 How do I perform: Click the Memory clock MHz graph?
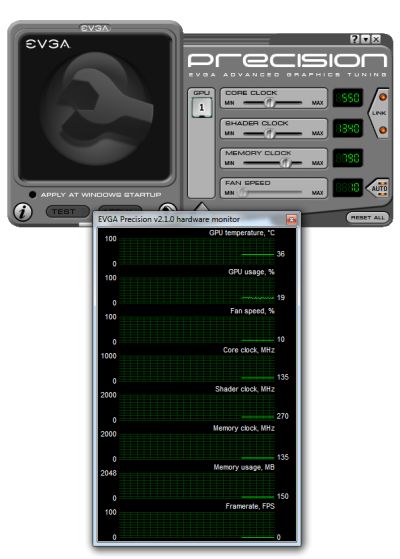[x=196, y=447]
